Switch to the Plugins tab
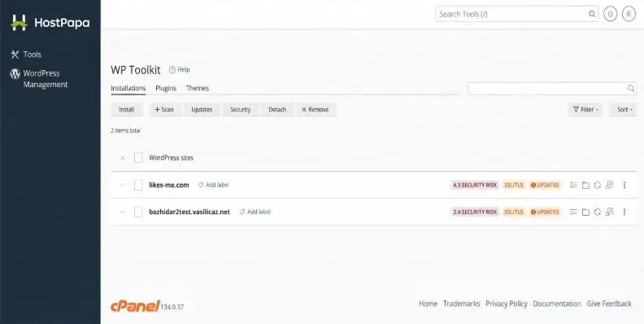This screenshot has width=644, height=324. 166,89
